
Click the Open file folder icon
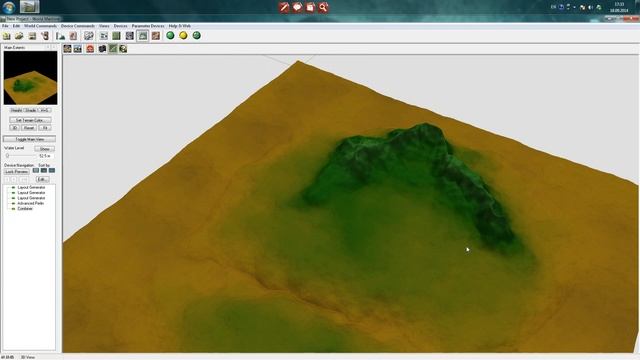19,36
